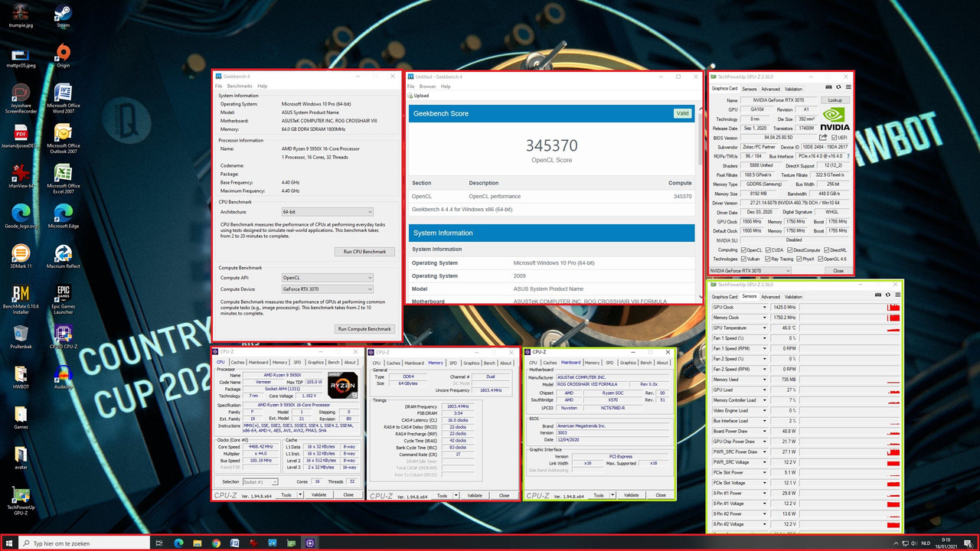Viewport: 980px width, 551px height.
Task: Open HWBOT desktop icon
Action: tap(21, 377)
